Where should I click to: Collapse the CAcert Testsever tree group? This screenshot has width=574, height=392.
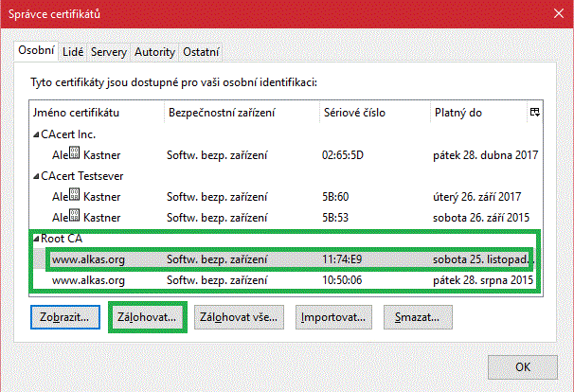[36, 175]
